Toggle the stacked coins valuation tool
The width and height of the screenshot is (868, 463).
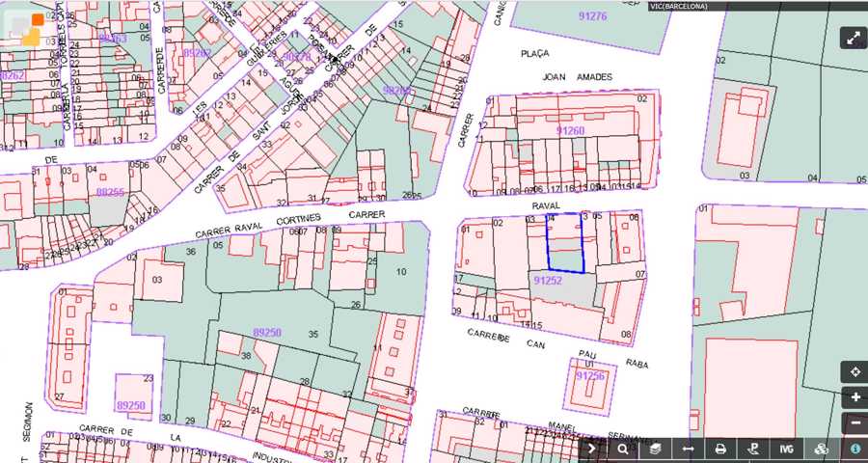pos(821,449)
